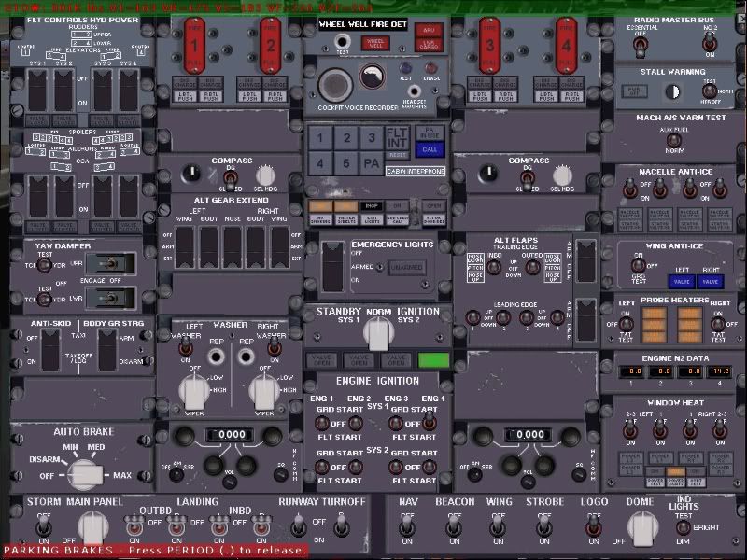Pull the engine 2 fire handle
Image resolution: width=747 pixels, height=560 pixels.
tap(270, 46)
